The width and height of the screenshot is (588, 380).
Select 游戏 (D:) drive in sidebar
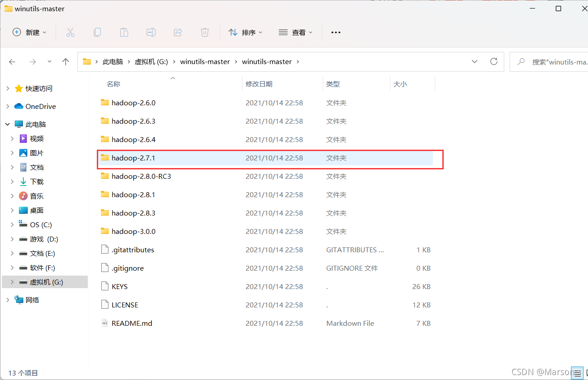[x=45, y=239]
